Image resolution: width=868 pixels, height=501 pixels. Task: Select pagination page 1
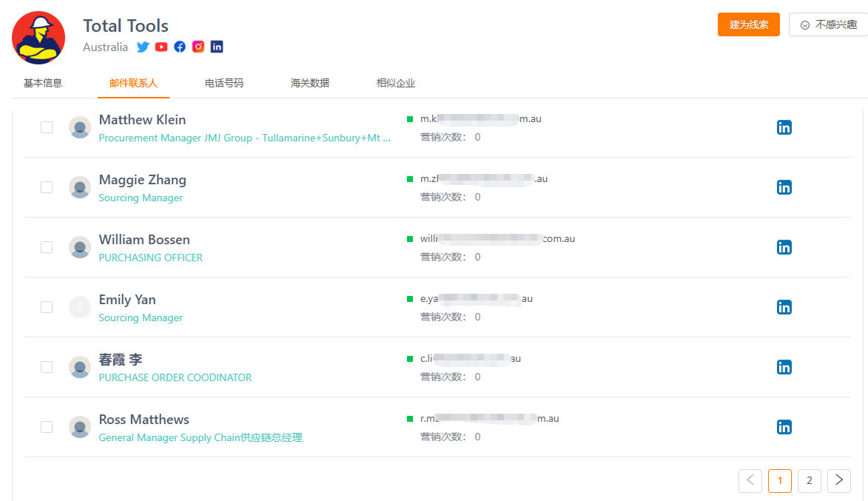pos(779,480)
